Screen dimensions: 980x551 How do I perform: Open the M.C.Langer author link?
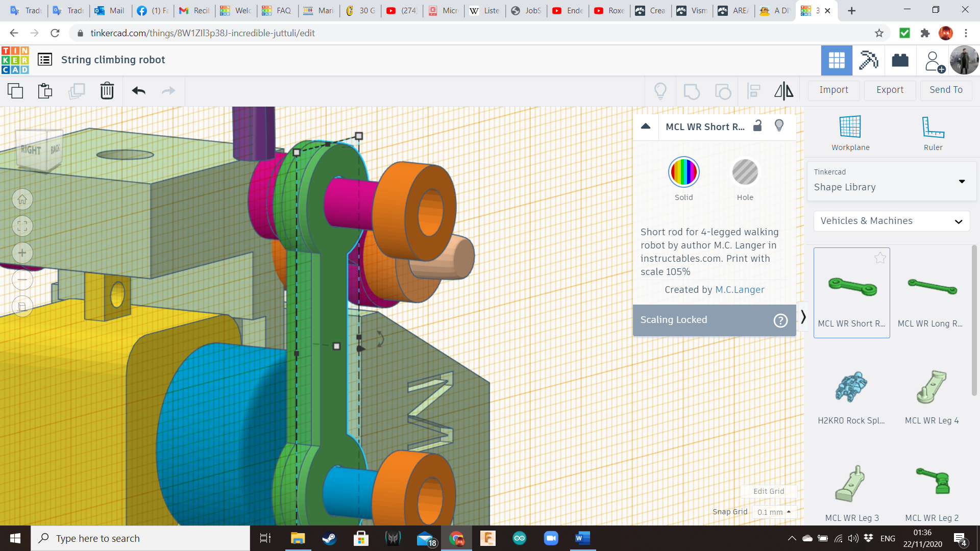[x=740, y=290]
